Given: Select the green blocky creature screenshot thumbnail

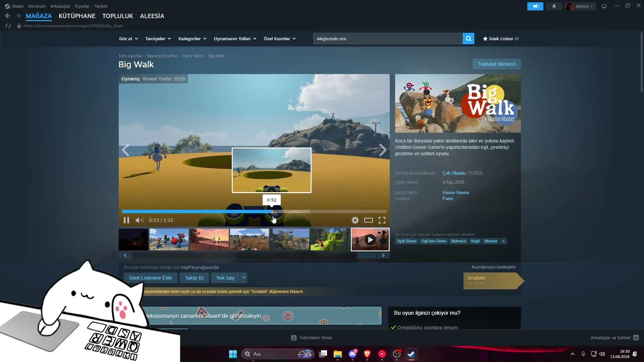Looking at the screenshot, I should [330, 239].
